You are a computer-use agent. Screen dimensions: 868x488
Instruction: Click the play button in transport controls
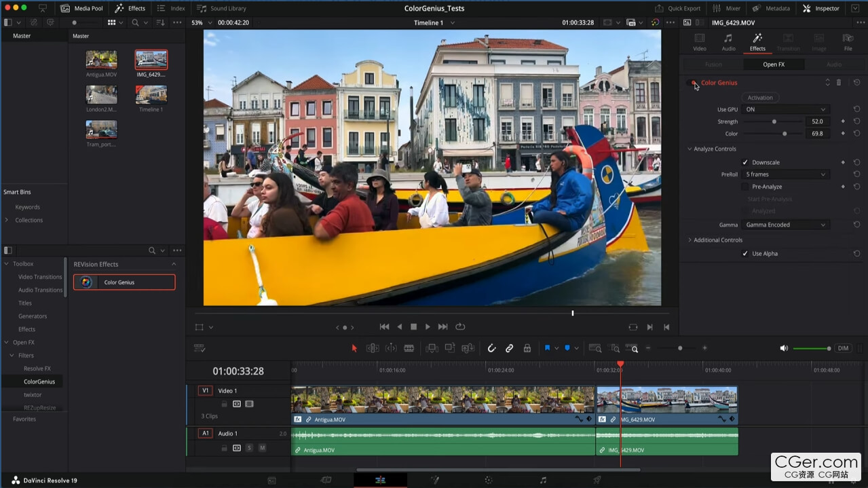click(428, 327)
